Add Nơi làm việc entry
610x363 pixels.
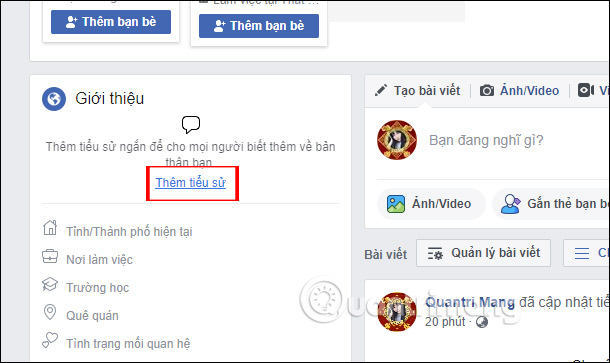(x=99, y=260)
